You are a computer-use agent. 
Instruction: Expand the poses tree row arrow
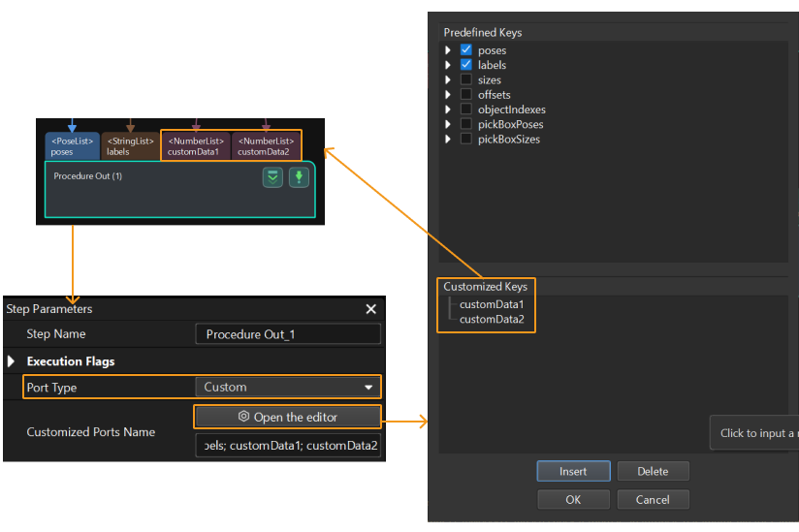[448, 49]
